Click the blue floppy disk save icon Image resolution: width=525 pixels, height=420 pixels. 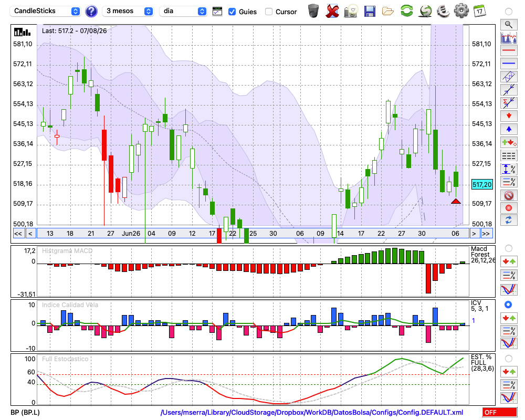coord(370,12)
